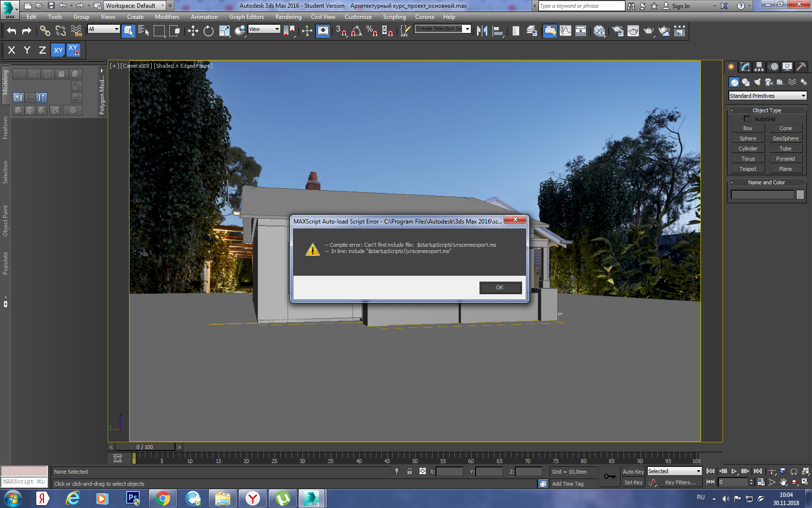The height and width of the screenshot is (508, 812).
Task: Activate the Select Object tool
Action: tap(128, 31)
